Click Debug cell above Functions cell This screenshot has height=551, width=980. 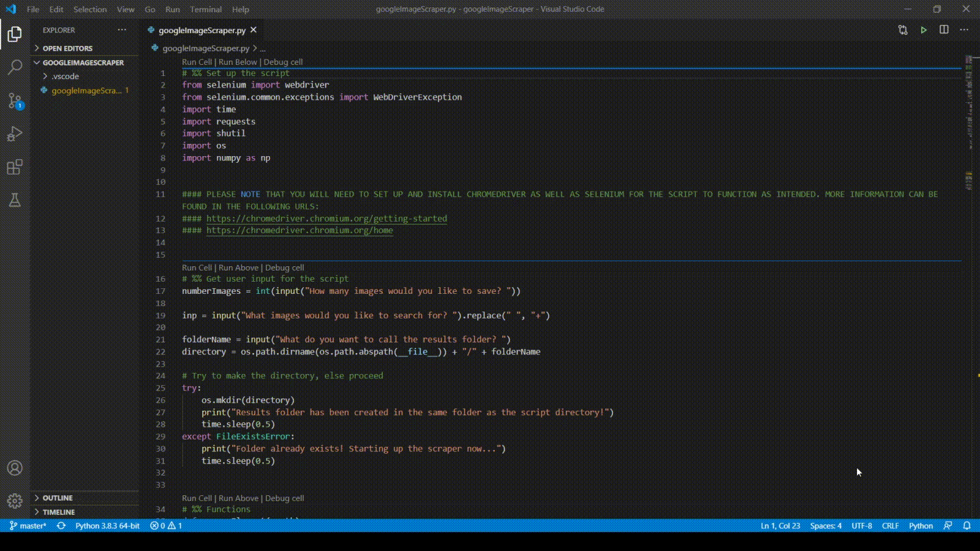pos(284,498)
